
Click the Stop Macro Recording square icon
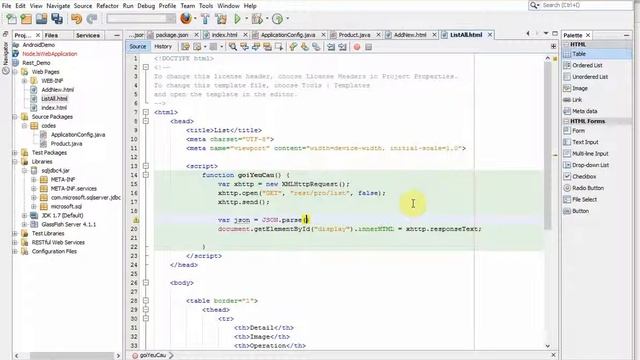(369, 47)
